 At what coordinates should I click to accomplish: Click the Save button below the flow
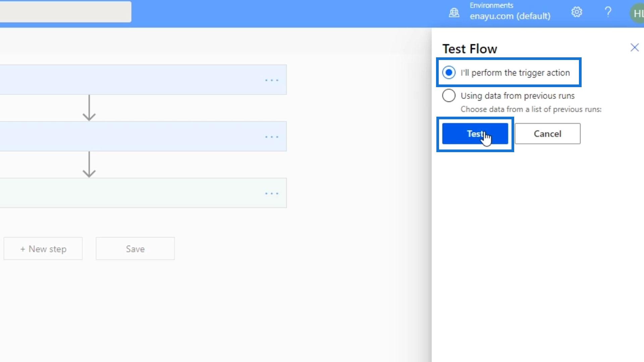pyautogui.click(x=135, y=249)
